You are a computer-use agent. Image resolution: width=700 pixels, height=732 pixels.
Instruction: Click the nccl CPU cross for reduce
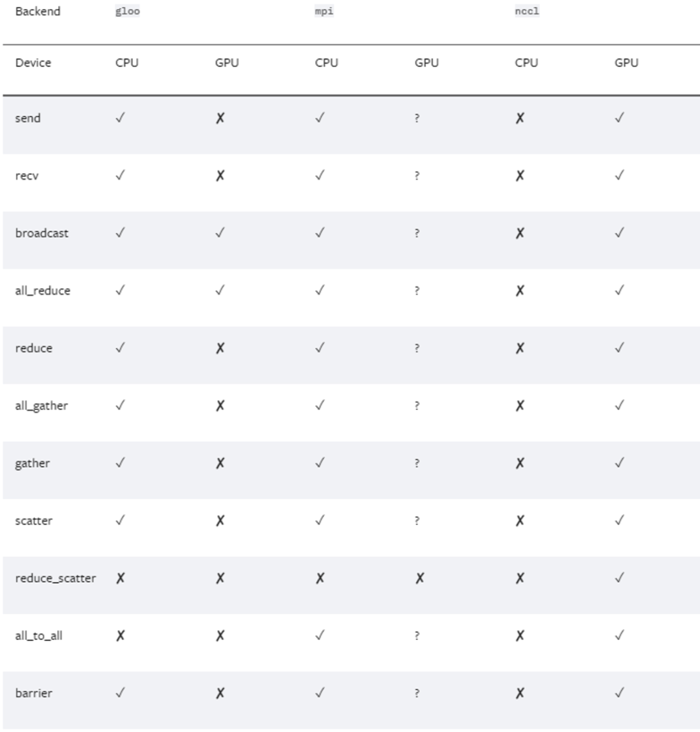click(x=520, y=348)
